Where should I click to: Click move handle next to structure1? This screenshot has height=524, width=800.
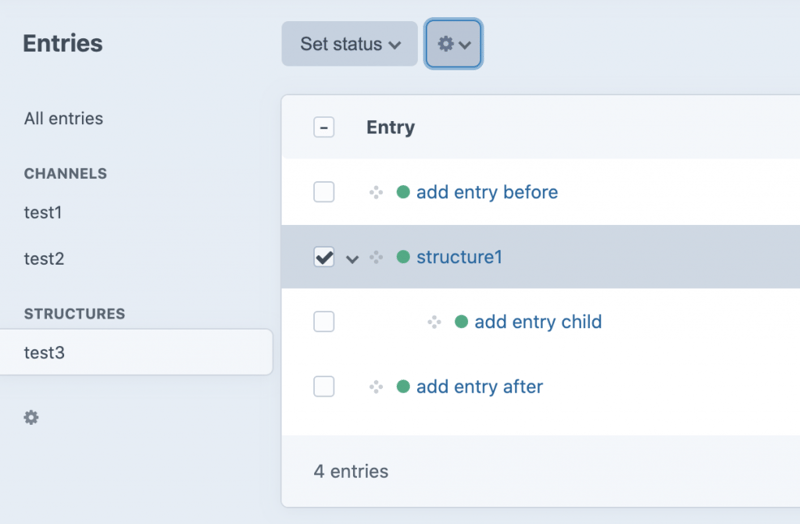[x=376, y=257]
